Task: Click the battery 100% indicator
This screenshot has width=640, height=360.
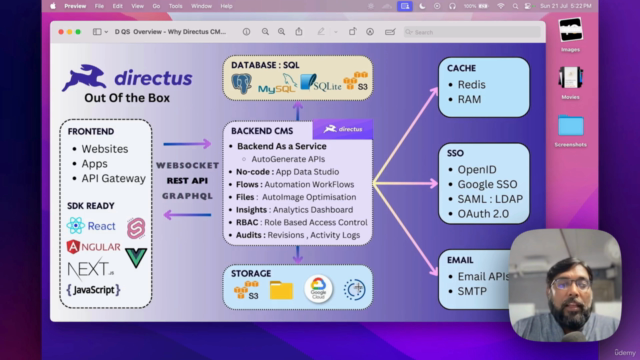Action: (x=476, y=6)
